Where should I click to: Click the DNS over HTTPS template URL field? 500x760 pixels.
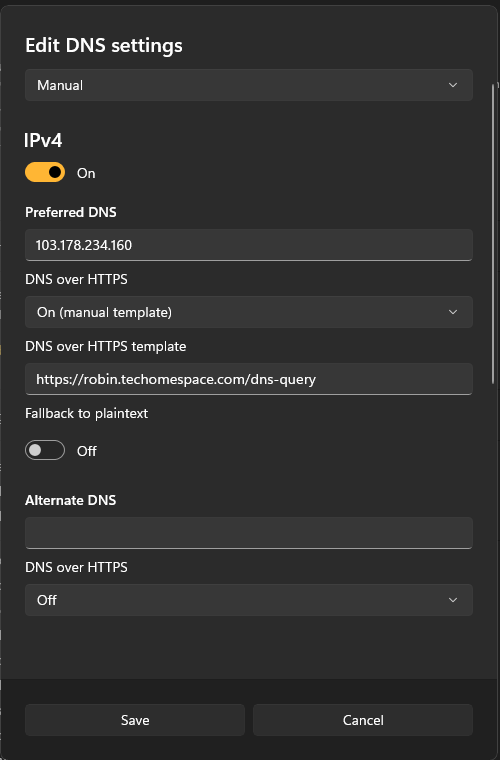pos(249,379)
